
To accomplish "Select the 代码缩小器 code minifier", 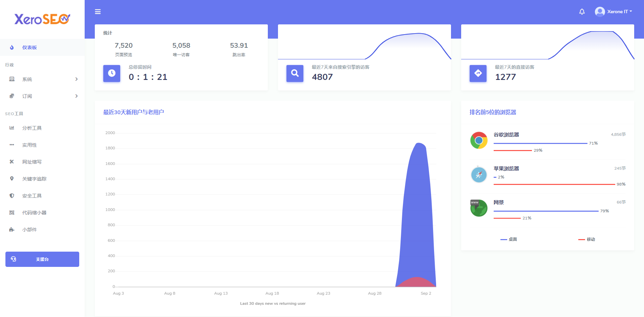I will pyautogui.click(x=34, y=212).
